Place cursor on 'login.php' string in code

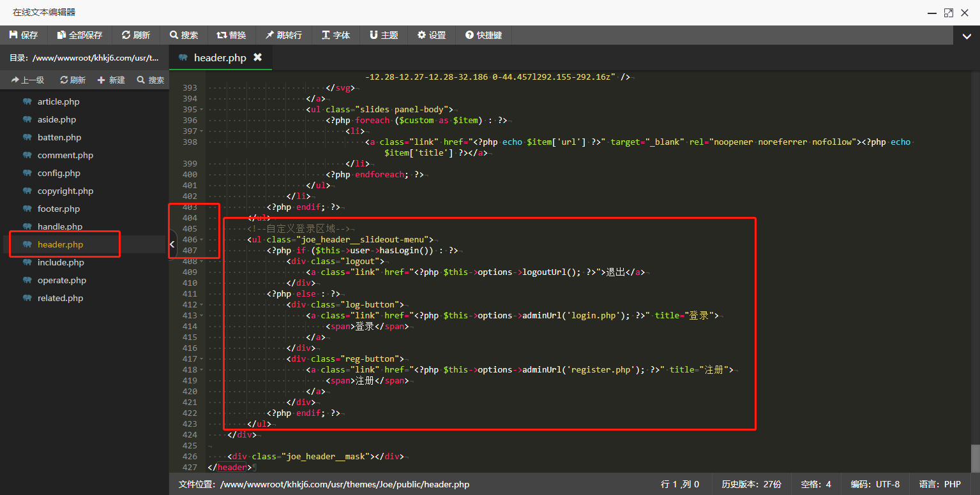pyautogui.click(x=593, y=316)
